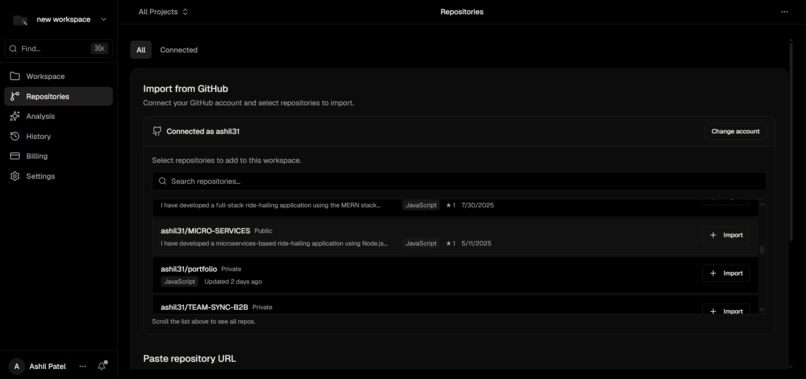Import the ashil31/TEAM-SYNC-B2B repository

[726, 310]
